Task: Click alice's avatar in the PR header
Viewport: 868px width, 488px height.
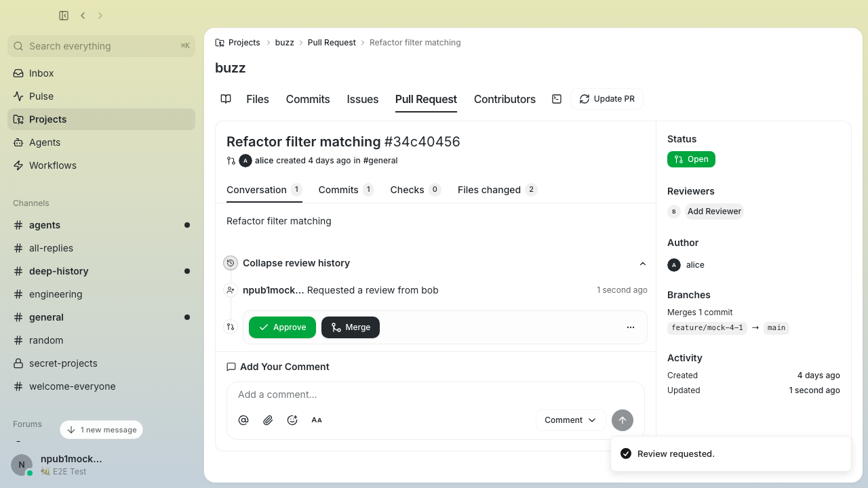Action: point(245,161)
